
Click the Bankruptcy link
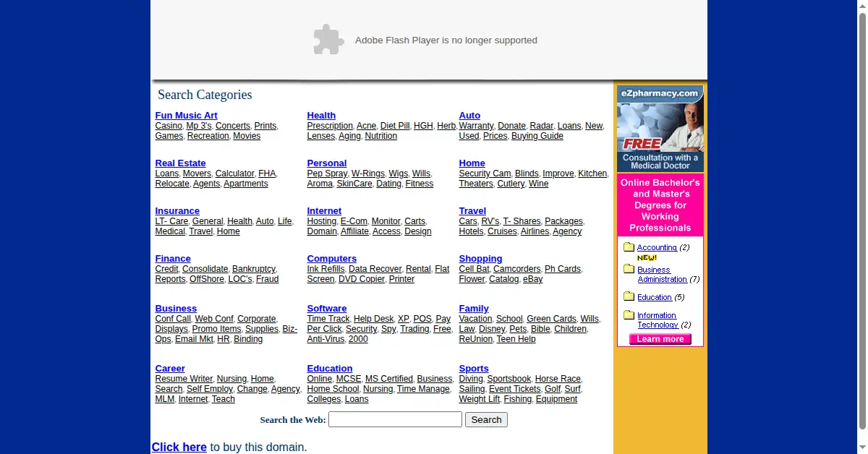pyautogui.click(x=254, y=269)
